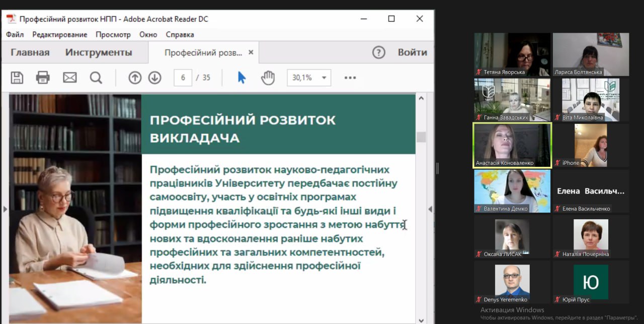Click muted mic icon beside Юрій Прус
Viewport: 644px width, 324px height.
pos(557,299)
